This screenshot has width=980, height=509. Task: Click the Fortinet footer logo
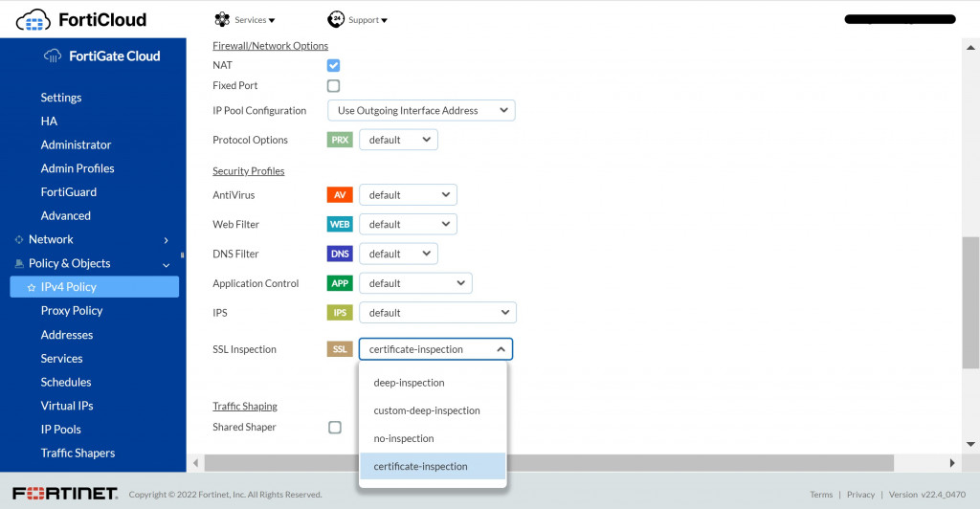[x=65, y=494]
